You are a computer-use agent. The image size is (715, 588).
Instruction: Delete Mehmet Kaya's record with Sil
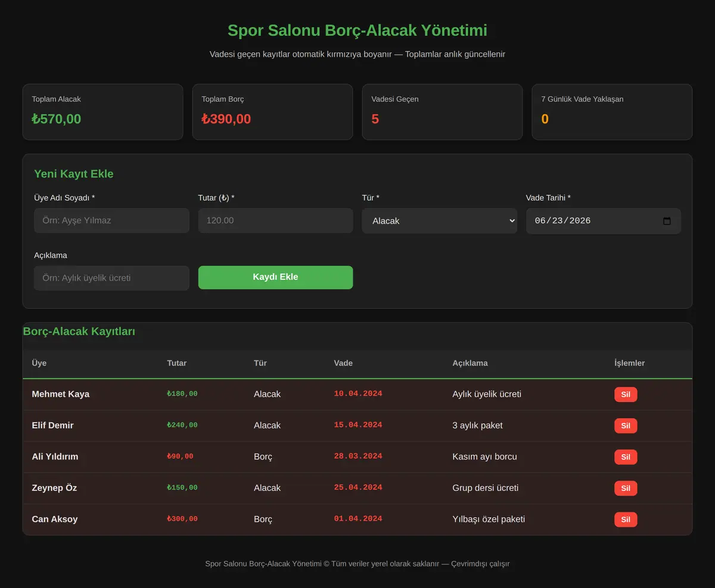626,394
